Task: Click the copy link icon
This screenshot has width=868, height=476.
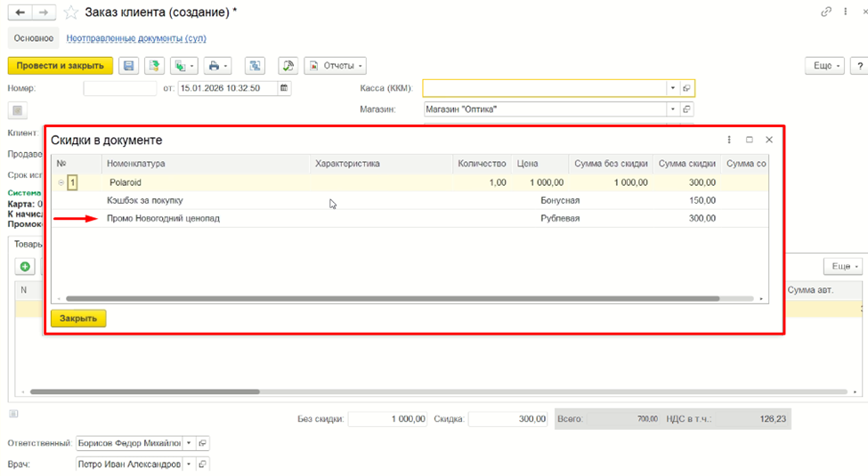Action: [826, 12]
